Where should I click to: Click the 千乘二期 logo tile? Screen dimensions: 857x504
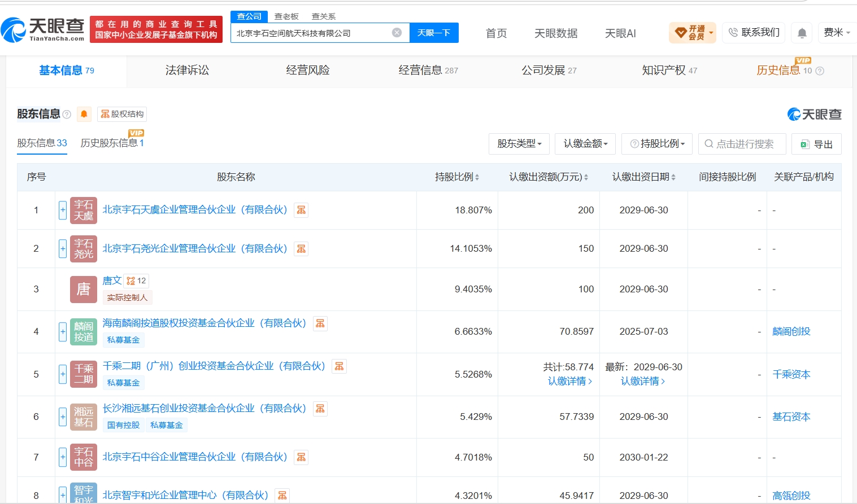84,374
